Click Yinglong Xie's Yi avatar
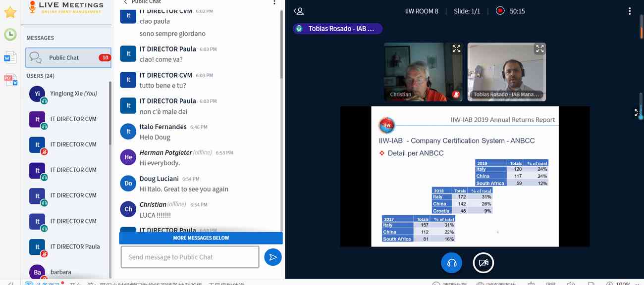This screenshot has height=285, width=644. pos(37,94)
